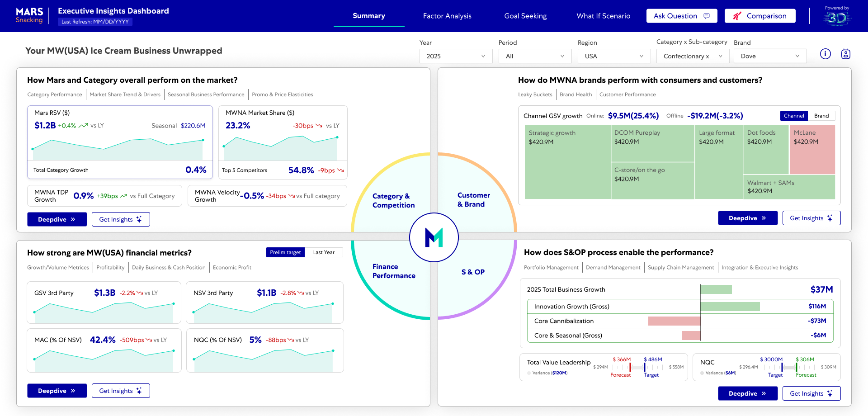
Task: Click sparkle icon in Finance Get Insights
Action: point(139,391)
